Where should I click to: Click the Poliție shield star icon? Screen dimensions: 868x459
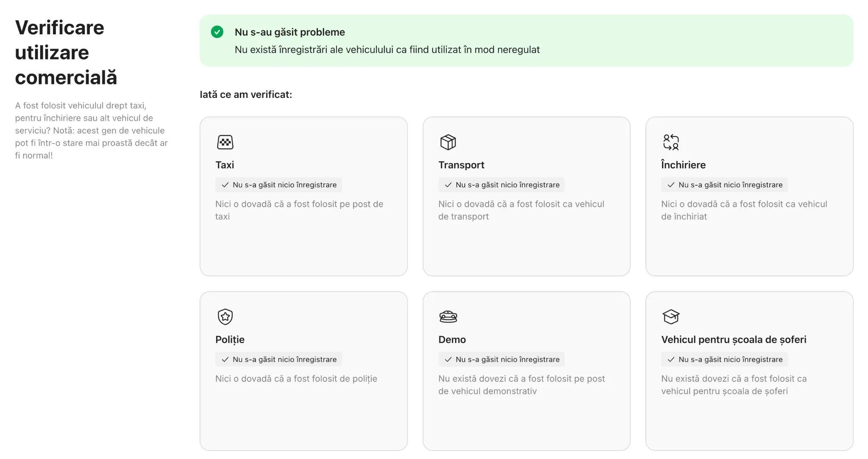[225, 317]
